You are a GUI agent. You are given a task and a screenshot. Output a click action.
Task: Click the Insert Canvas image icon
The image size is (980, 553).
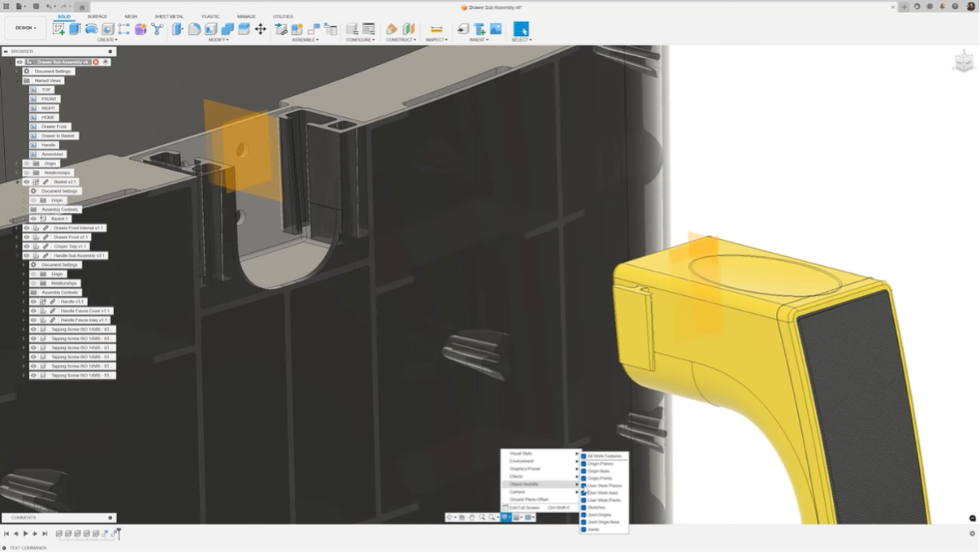pos(496,29)
